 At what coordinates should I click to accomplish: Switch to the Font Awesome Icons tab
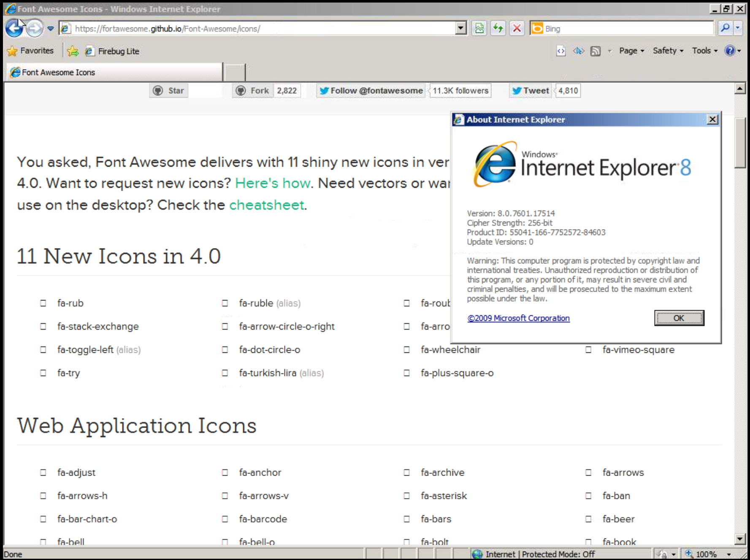pos(59,72)
